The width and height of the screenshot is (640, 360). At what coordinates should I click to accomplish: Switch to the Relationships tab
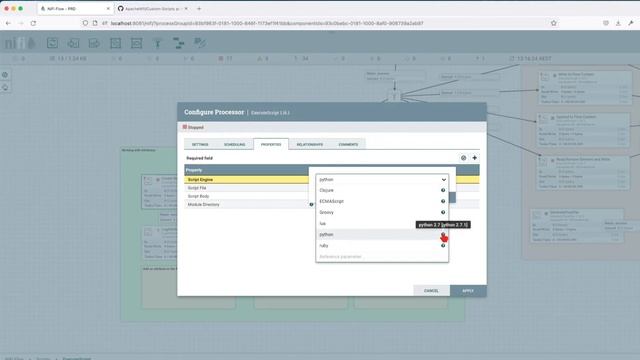(309, 144)
